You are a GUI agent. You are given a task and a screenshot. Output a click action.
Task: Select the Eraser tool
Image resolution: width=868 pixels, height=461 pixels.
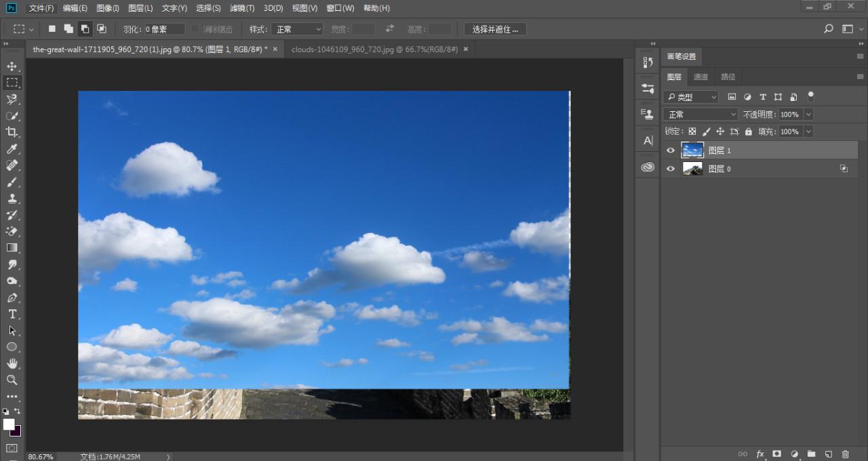[12, 231]
